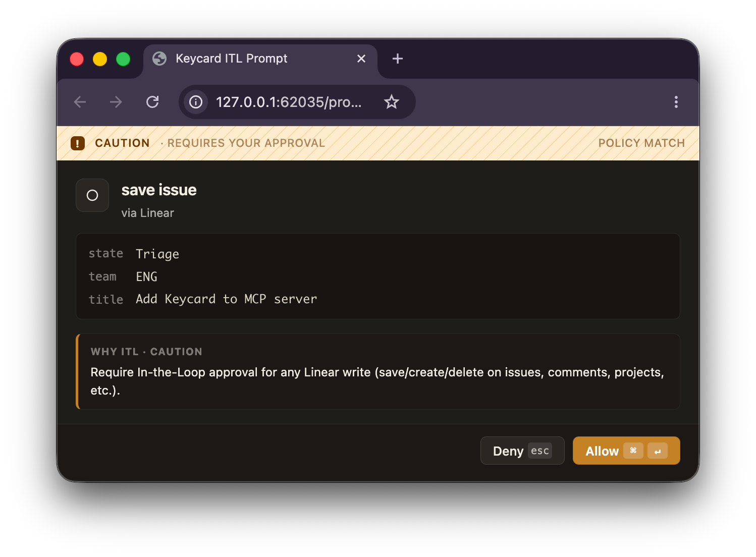The width and height of the screenshot is (756, 557).
Task: Click the Linear circle icon beside save issue
Action: point(92,195)
